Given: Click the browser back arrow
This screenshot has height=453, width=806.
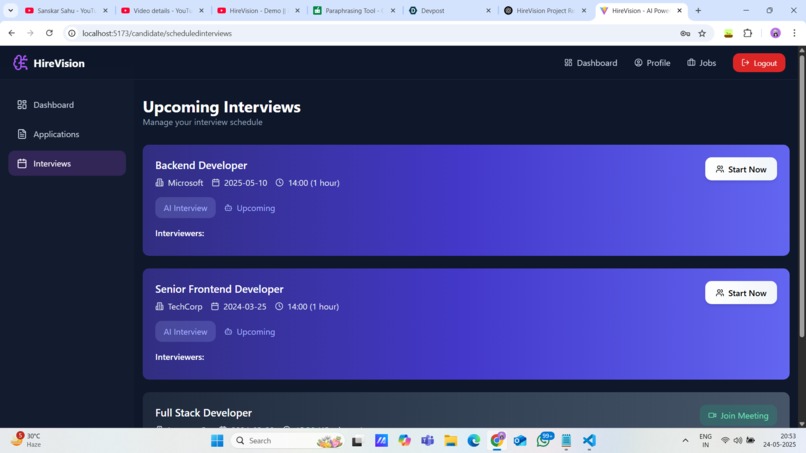Looking at the screenshot, I should tap(11, 33).
